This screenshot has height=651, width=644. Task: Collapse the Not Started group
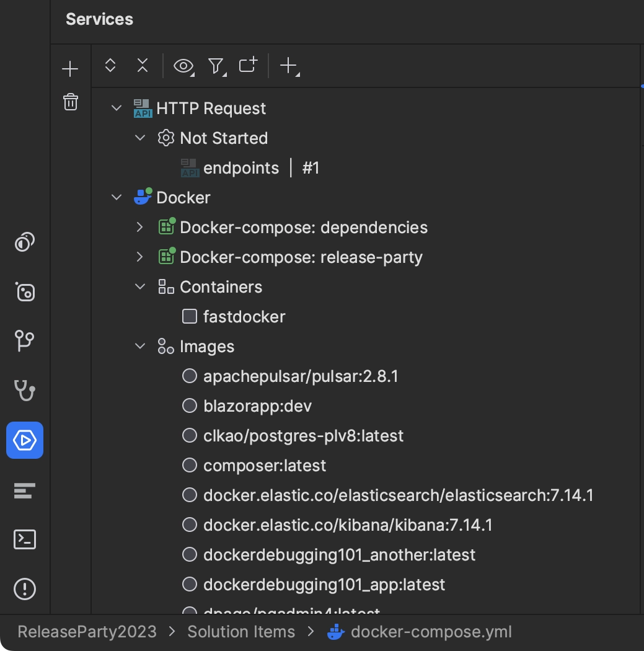[x=140, y=138]
